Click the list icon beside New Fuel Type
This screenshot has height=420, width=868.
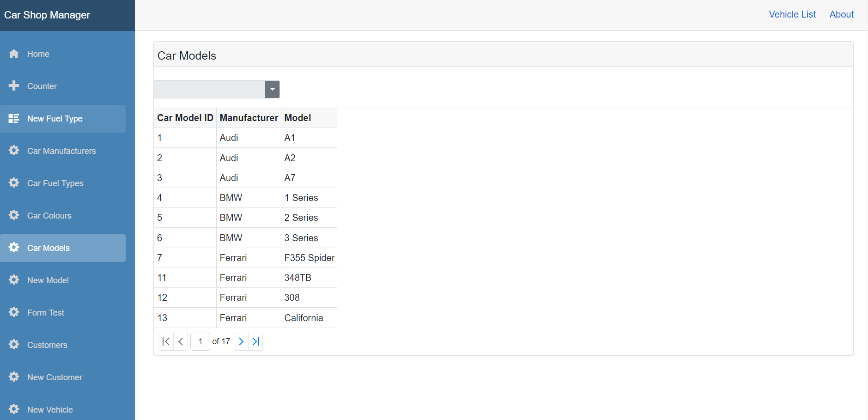point(14,119)
